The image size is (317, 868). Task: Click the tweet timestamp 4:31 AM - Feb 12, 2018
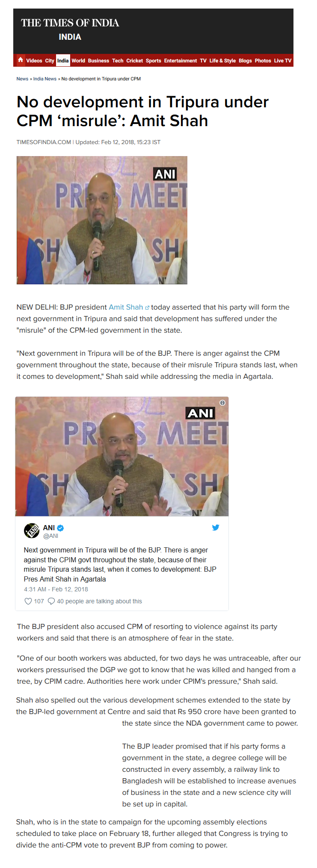point(56,589)
